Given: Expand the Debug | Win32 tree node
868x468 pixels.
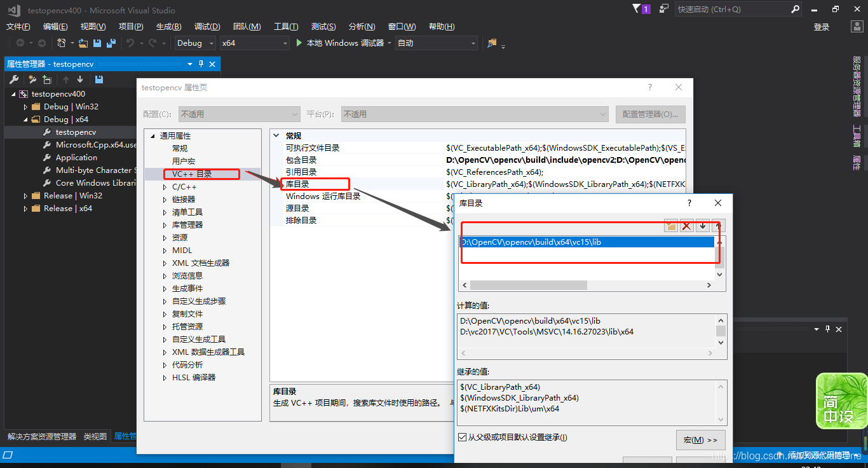Looking at the screenshot, I should coord(26,107).
